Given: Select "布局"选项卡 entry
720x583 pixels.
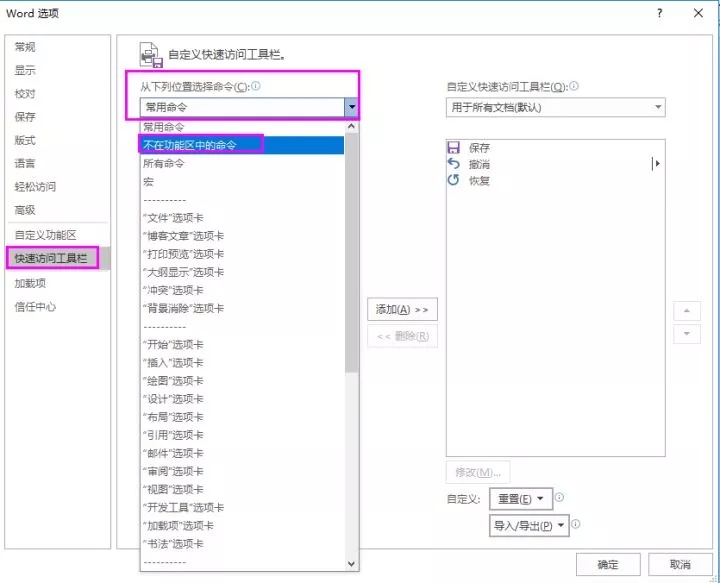Looking at the screenshot, I should tap(242, 417).
